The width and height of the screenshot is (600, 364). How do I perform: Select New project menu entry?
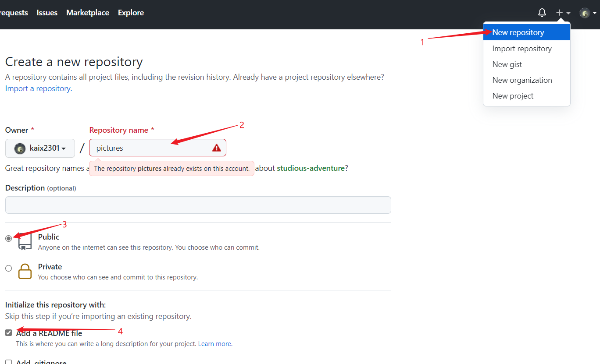point(526,96)
